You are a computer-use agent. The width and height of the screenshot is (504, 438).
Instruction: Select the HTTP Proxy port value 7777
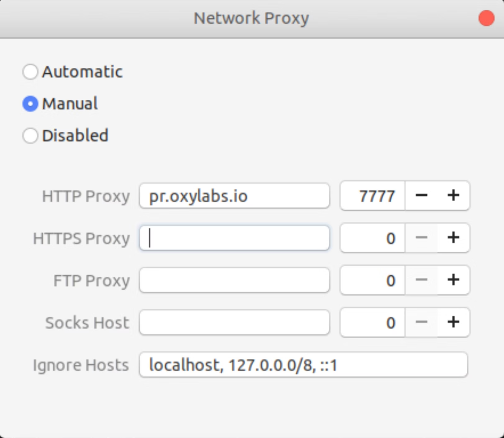[x=377, y=195]
